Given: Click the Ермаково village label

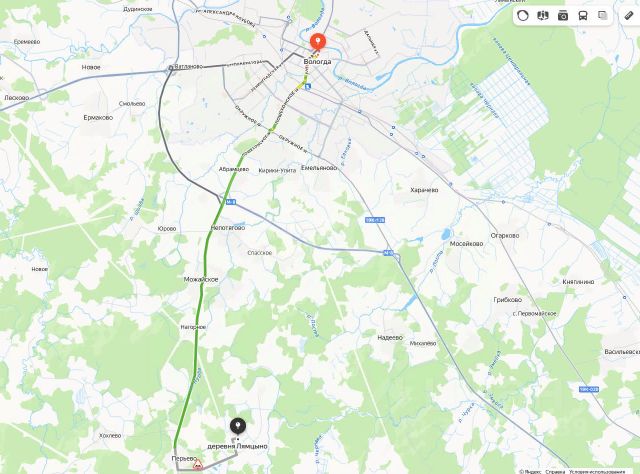Looking at the screenshot, I should tap(98, 118).
